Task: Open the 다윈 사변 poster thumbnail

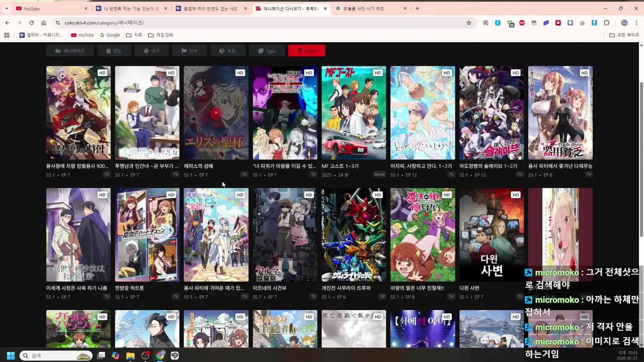Action: 492,235
